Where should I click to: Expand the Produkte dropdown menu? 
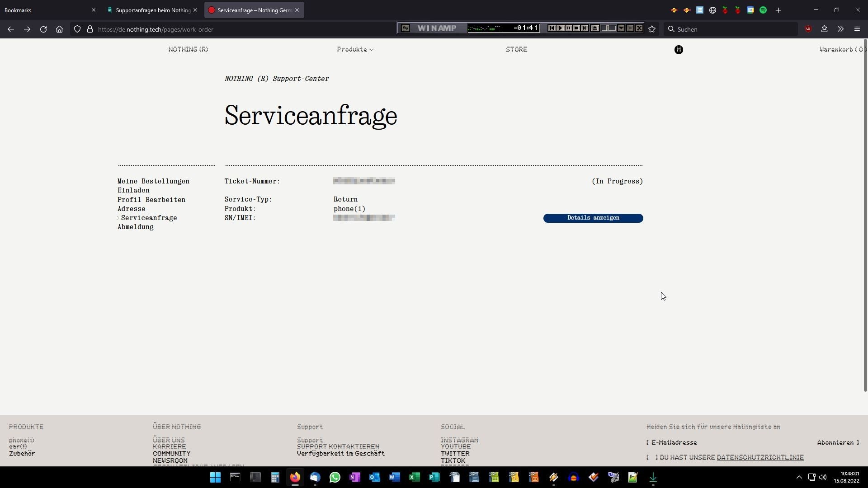click(355, 49)
